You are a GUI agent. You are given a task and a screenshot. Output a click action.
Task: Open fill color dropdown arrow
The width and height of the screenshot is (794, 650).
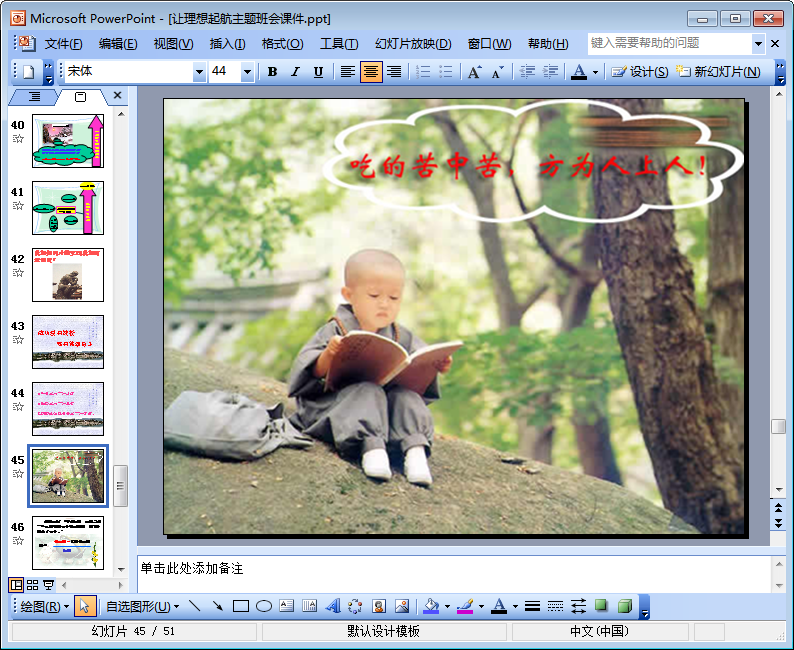(x=447, y=606)
